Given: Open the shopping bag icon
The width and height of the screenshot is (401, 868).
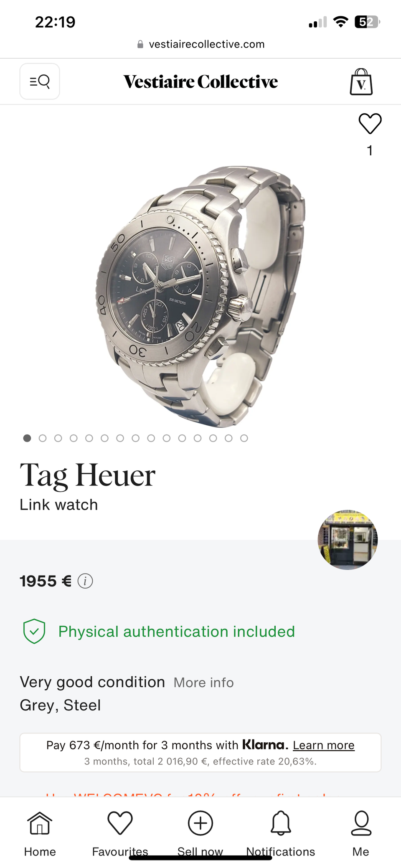Looking at the screenshot, I should click(361, 82).
